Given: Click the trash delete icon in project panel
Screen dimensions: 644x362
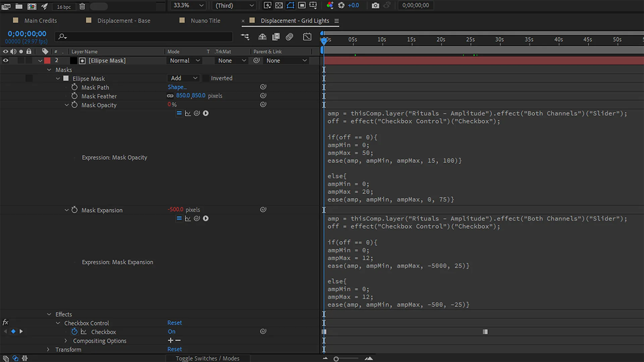Looking at the screenshot, I should pos(82,6).
